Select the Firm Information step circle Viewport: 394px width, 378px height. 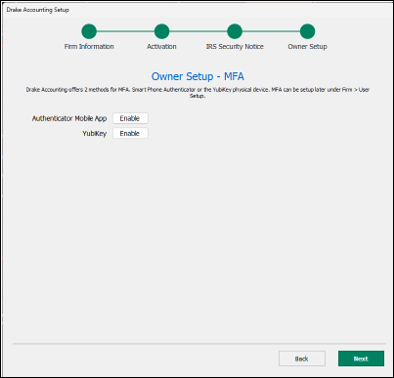click(x=89, y=31)
